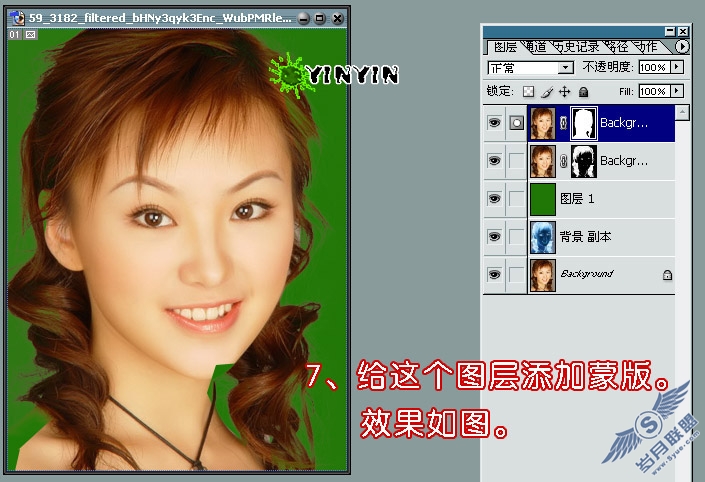This screenshot has width=705, height=482.
Task: Toggle the lock transparent pixels icon
Action: point(528,92)
